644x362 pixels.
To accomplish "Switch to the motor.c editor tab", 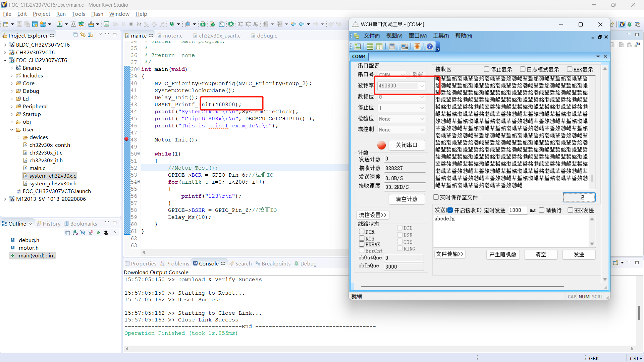I will [x=172, y=36].
